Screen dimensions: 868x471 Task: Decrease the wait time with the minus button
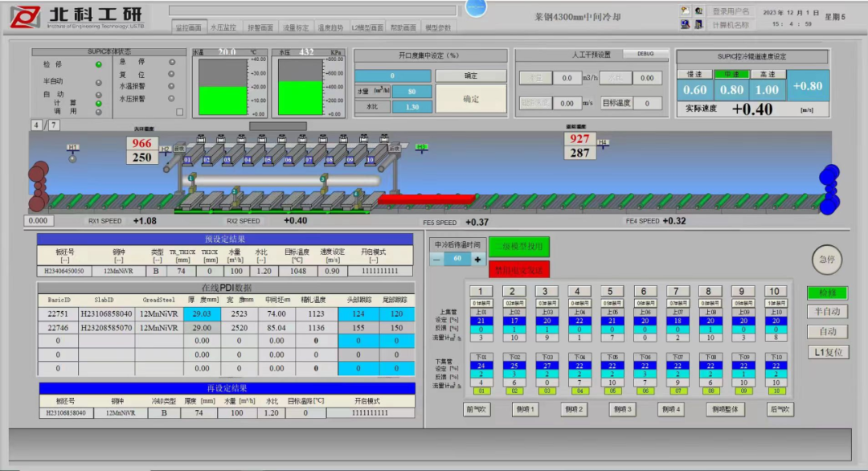click(x=436, y=260)
